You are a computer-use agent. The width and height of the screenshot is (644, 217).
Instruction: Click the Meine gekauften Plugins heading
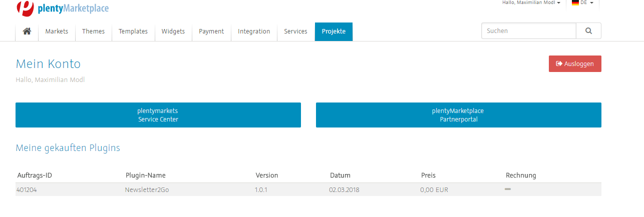[68, 148]
